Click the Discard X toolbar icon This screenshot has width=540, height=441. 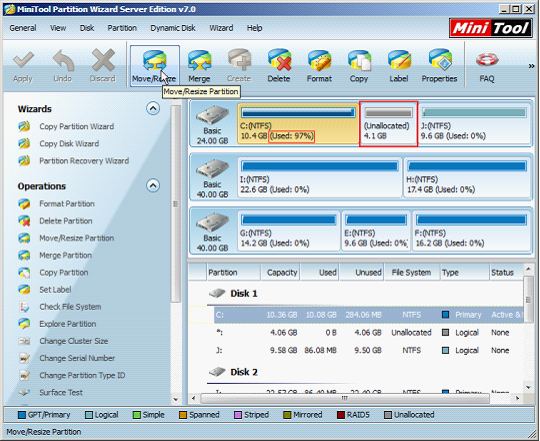pyautogui.click(x=103, y=60)
